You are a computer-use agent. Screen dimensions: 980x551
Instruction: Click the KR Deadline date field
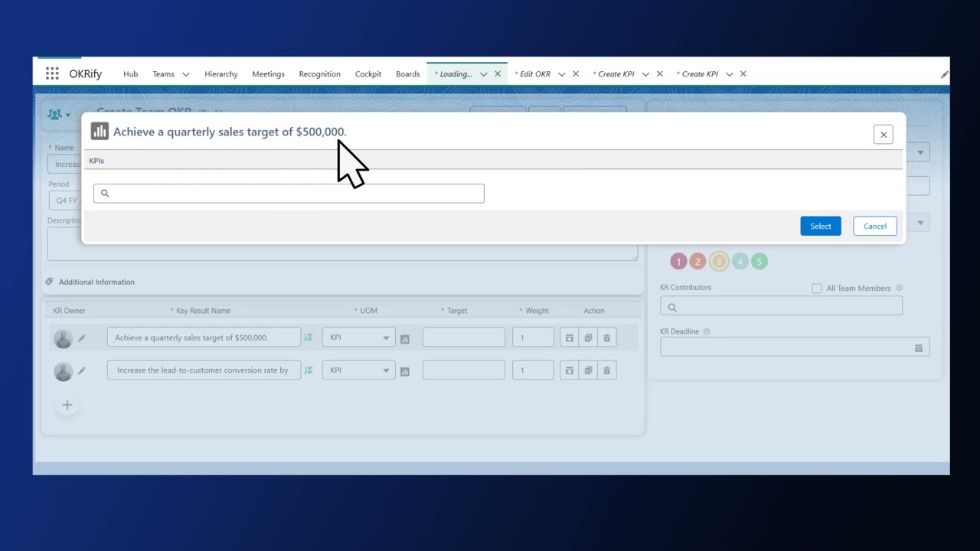click(795, 347)
